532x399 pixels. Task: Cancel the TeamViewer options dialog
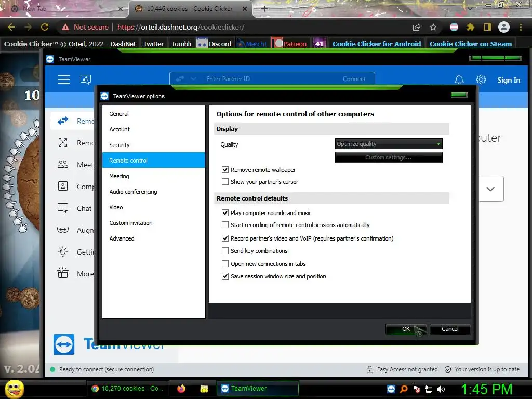pos(450,329)
